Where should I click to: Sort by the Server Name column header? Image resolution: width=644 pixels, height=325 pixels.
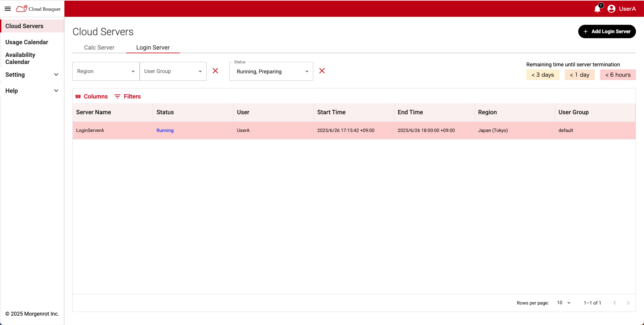click(x=113, y=112)
